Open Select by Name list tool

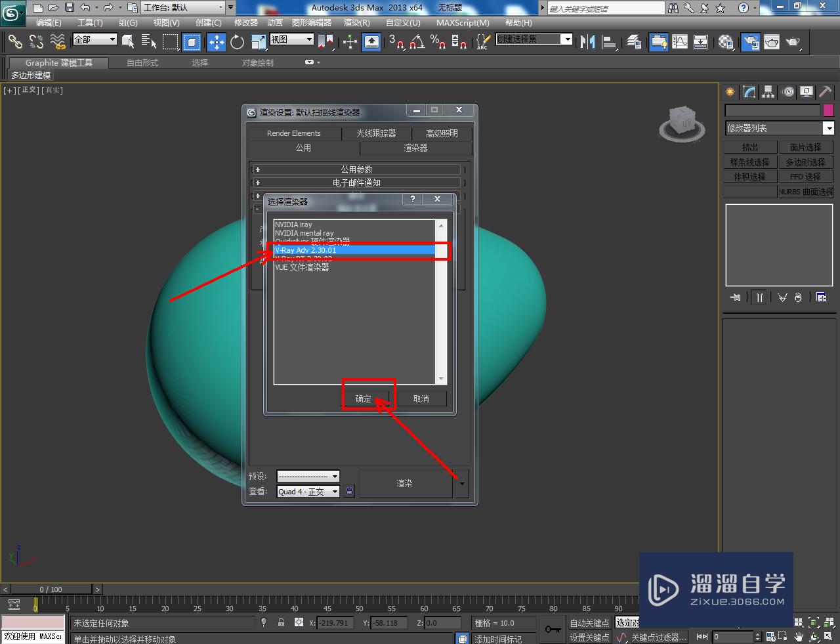coord(149,42)
